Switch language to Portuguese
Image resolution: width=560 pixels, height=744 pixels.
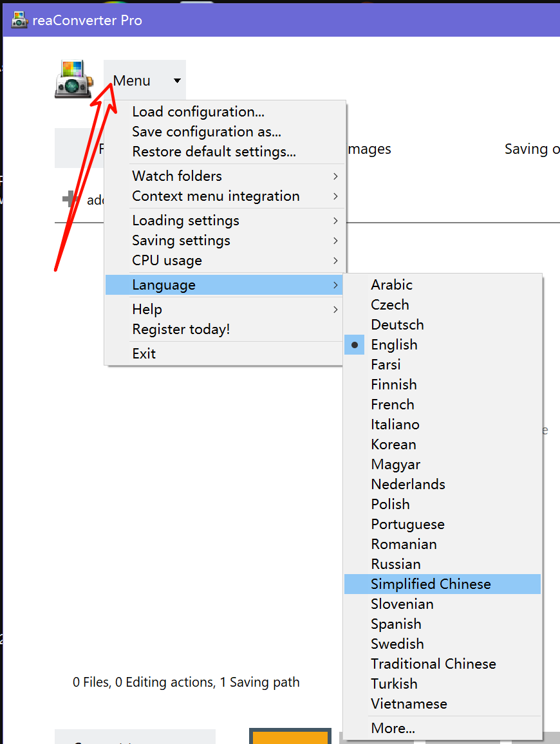click(442, 524)
